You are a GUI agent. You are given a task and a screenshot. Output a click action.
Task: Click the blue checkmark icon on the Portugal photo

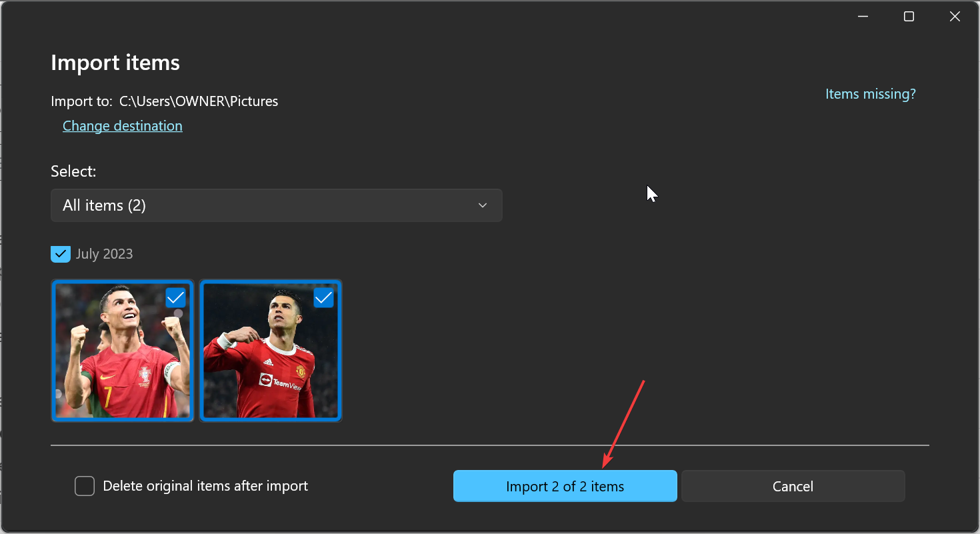[175, 298]
